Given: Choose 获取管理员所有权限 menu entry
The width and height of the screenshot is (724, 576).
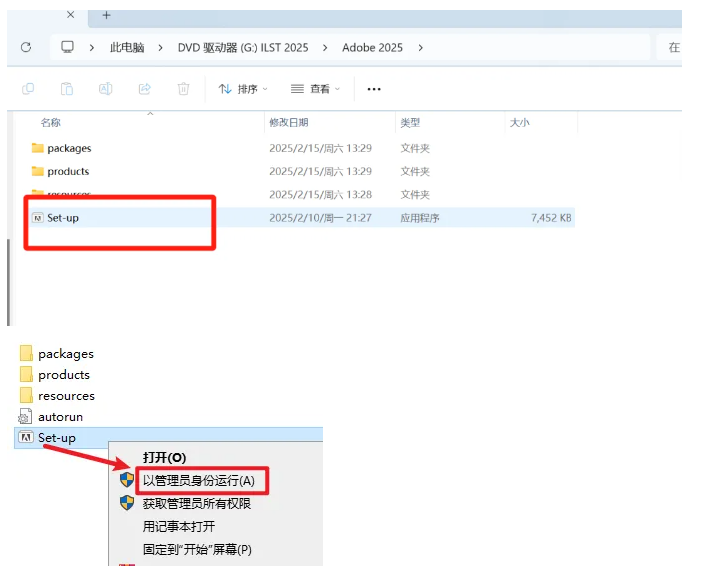Looking at the screenshot, I should pos(197,503).
